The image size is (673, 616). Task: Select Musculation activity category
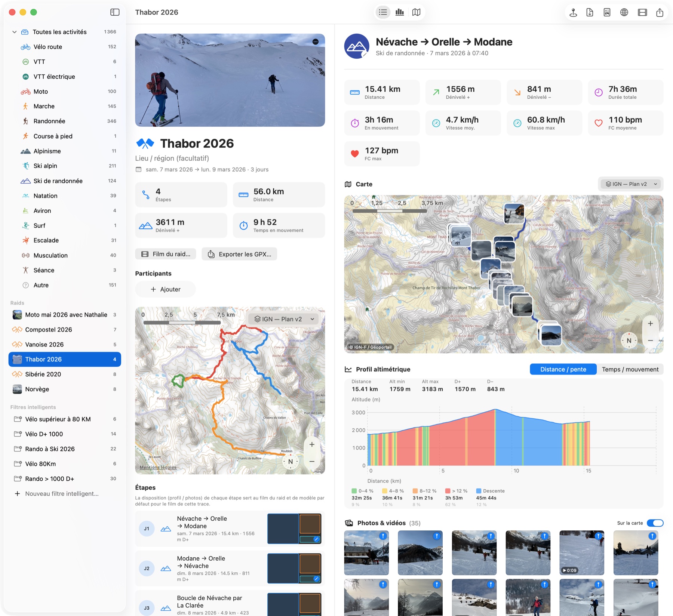pyautogui.click(x=65, y=255)
